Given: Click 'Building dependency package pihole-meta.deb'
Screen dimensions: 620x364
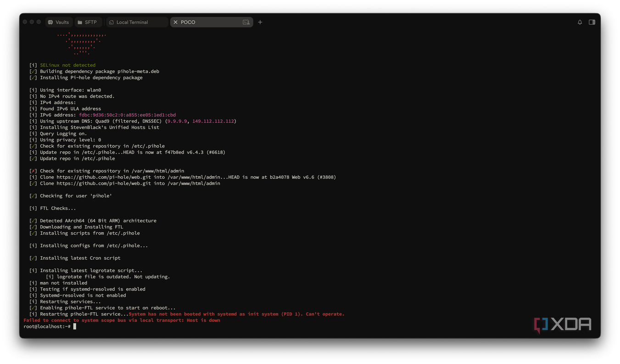Looking at the screenshot, I should [x=100, y=72].
